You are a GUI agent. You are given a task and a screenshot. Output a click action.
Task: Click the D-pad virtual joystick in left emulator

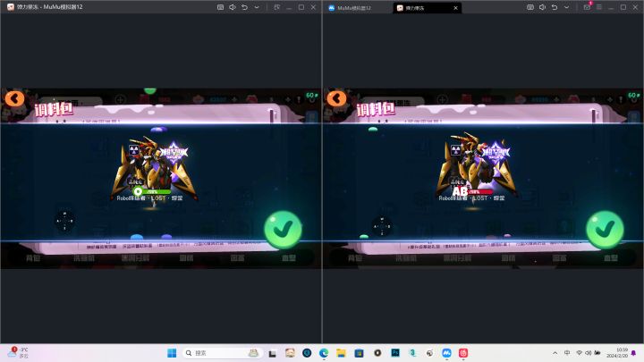(x=64, y=221)
